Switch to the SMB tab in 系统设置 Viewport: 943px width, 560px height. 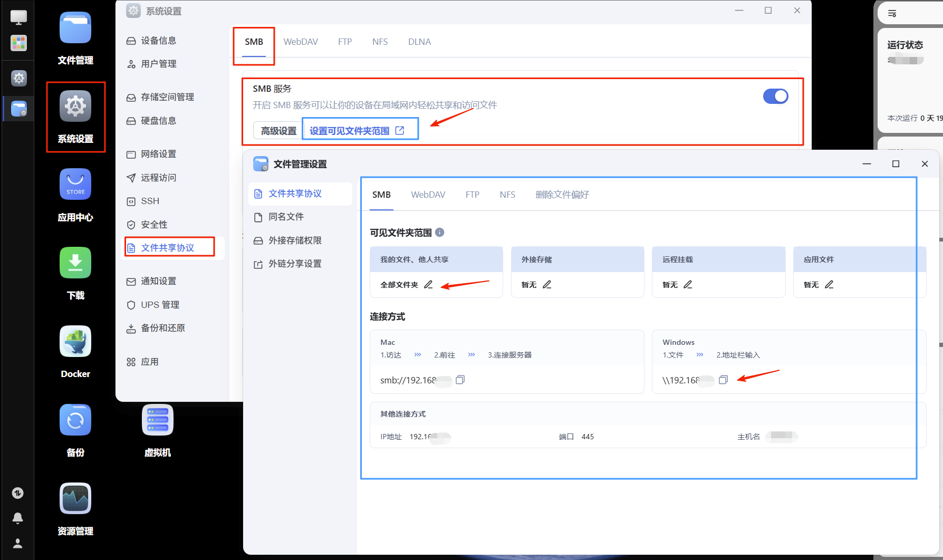(254, 42)
